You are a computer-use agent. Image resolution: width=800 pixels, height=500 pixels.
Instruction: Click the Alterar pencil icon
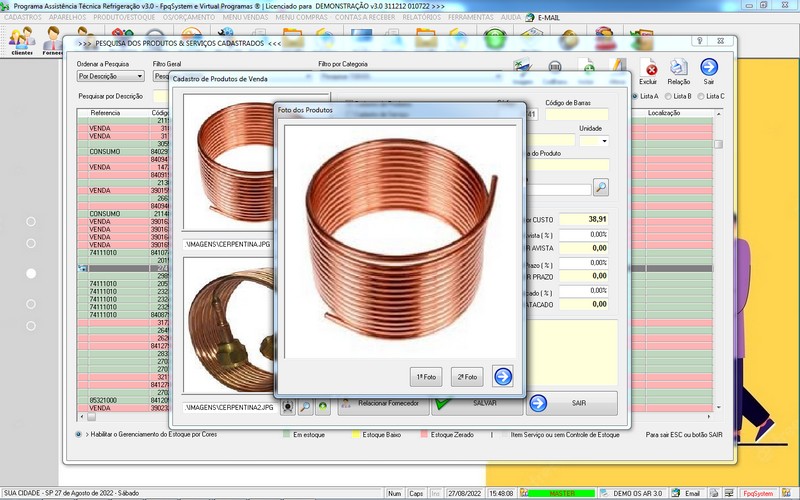click(x=617, y=71)
